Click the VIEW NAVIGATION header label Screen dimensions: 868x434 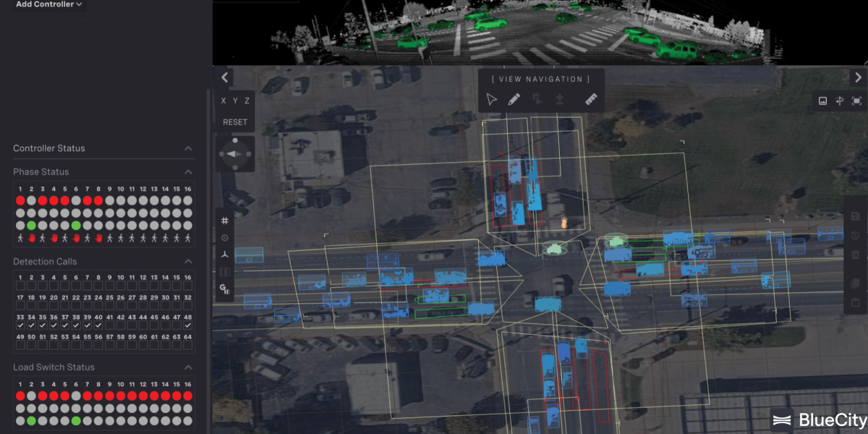tap(541, 79)
